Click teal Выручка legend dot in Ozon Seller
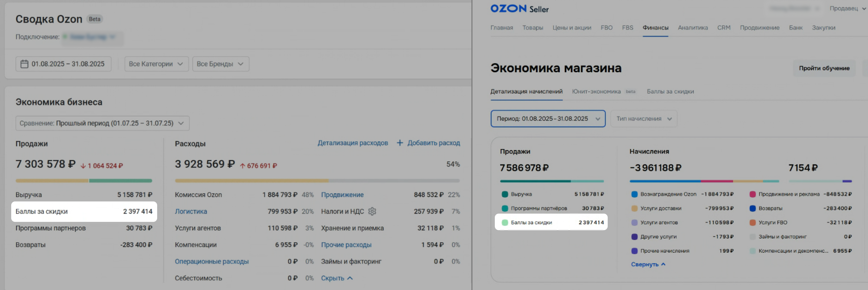Screen dimensions: 868x290 [x=505, y=194]
